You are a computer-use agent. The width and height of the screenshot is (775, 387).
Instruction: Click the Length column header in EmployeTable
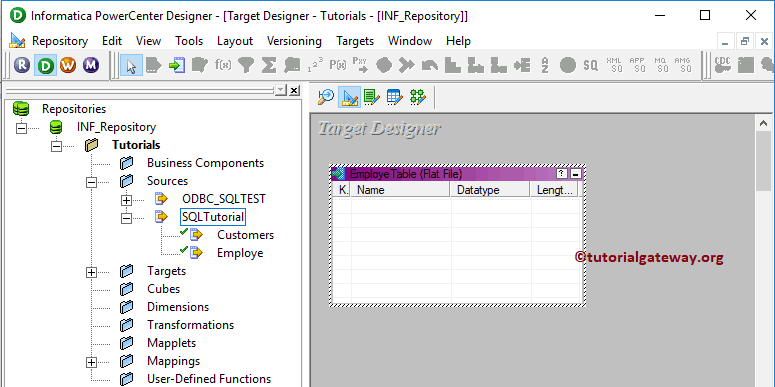click(554, 190)
